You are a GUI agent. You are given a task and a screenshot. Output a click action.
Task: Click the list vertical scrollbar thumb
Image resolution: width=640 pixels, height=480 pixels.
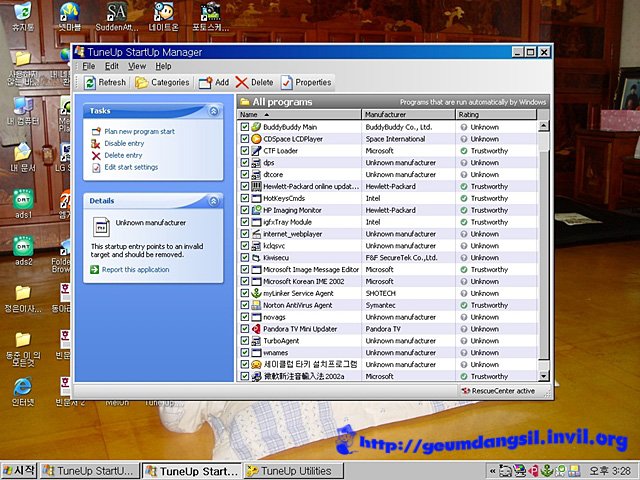543,253
